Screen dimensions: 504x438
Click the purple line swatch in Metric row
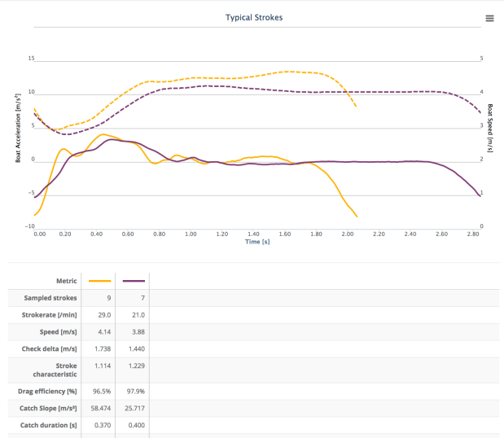133,281
